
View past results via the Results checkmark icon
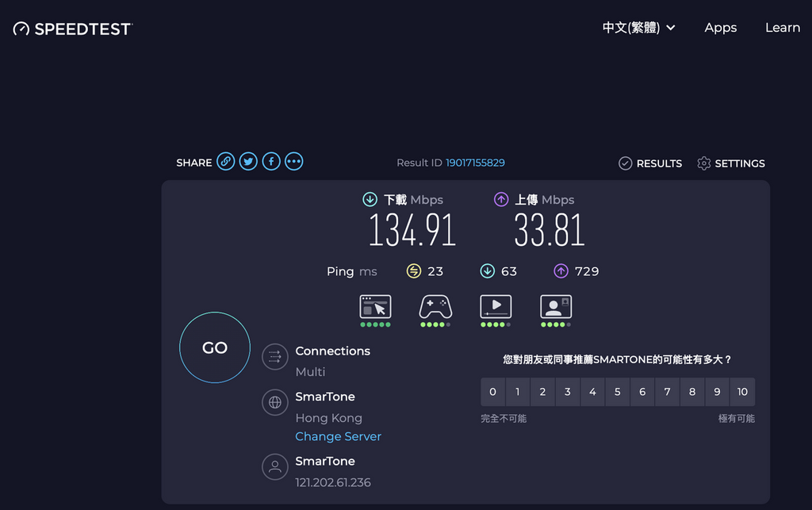626,163
